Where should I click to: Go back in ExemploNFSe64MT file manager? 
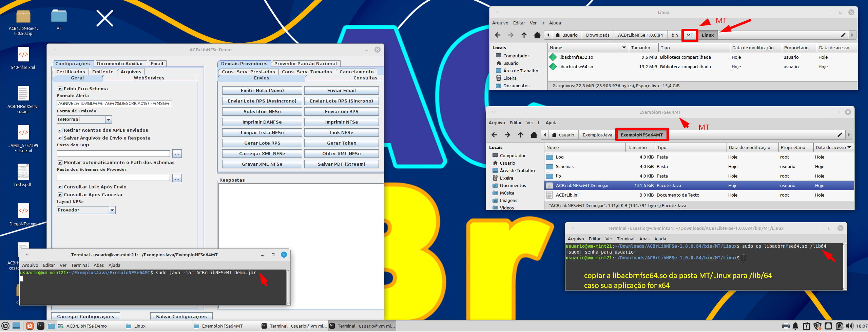494,135
